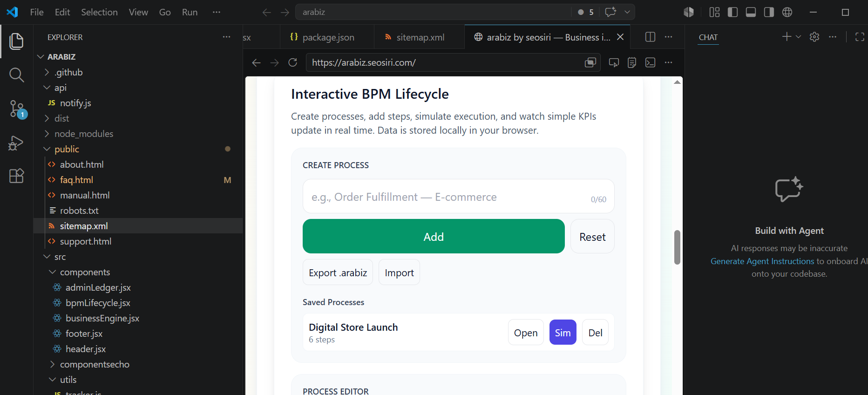
Task: Open editor group more actions ellipsis
Action: coord(668,37)
